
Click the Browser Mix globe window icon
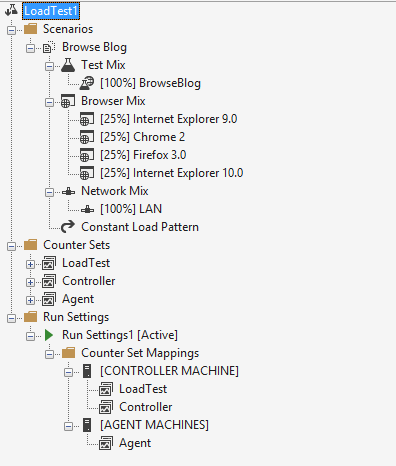[68, 101]
